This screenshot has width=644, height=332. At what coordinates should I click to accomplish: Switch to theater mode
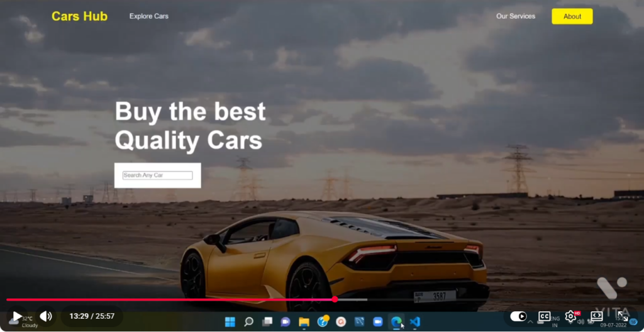pos(596,316)
